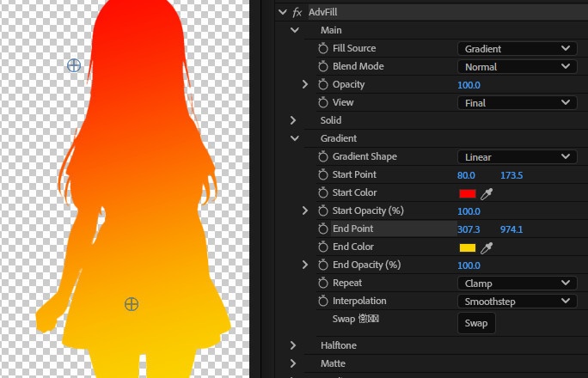Open the View Final dropdown

(518, 102)
